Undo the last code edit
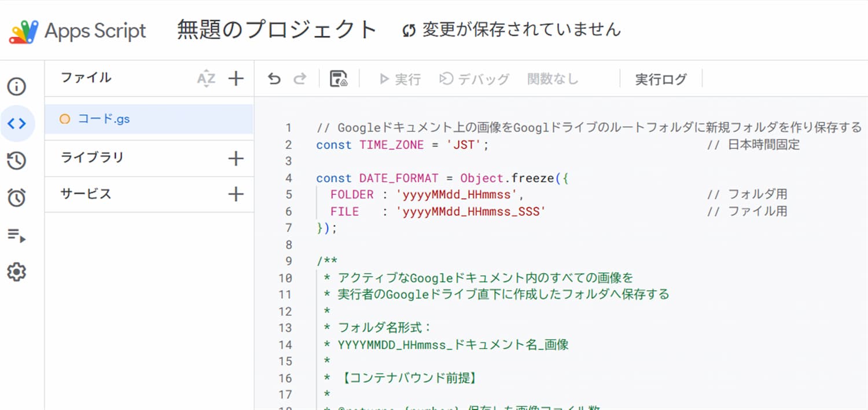The image size is (868, 410). (273, 79)
